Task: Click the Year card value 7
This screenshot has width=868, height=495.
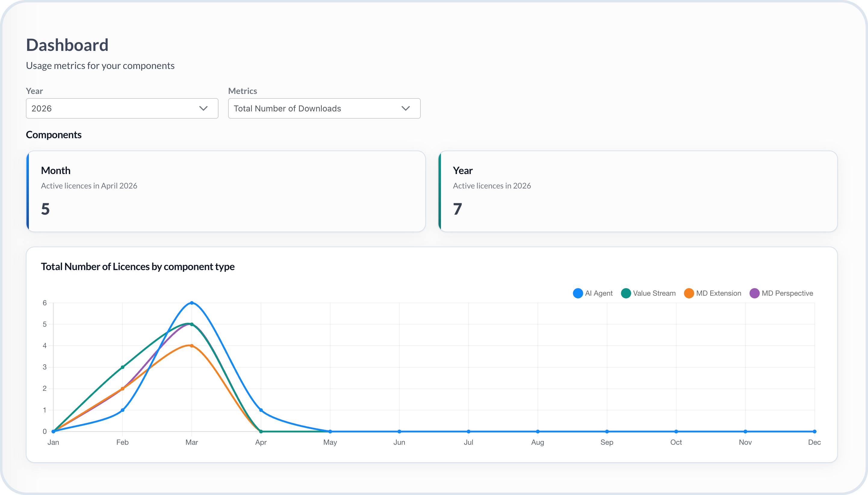Action: pyautogui.click(x=457, y=209)
